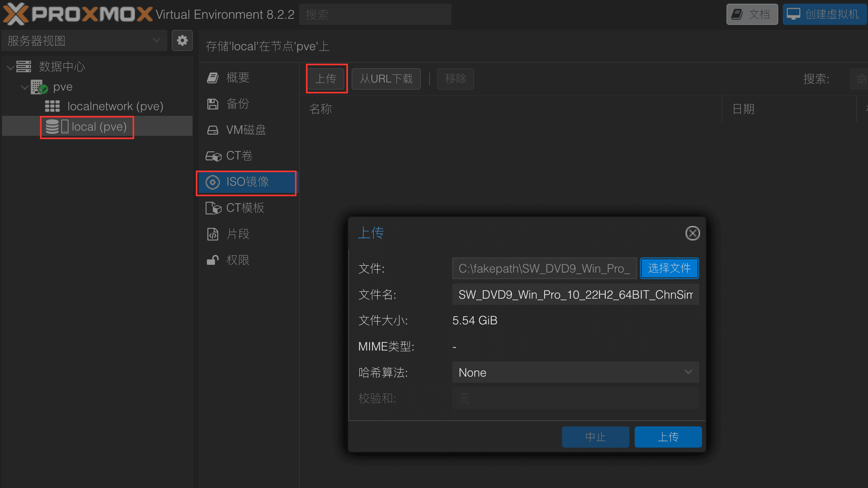The width and height of the screenshot is (868, 488).
Task: Focus the top 搜索 search field
Action: point(375,14)
